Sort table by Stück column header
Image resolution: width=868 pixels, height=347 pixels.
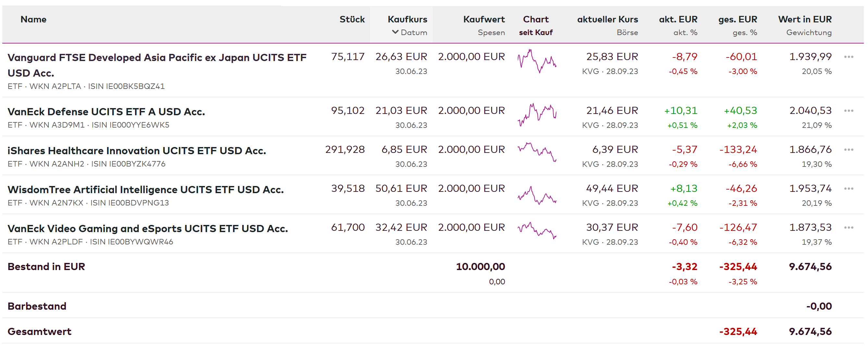[352, 19]
